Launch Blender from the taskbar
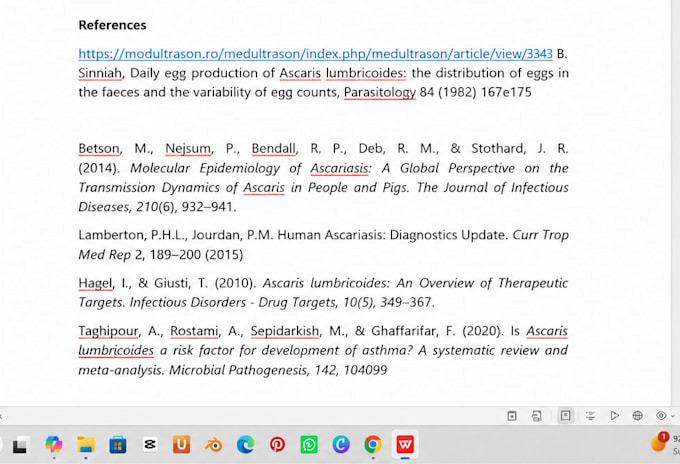 tap(213, 444)
